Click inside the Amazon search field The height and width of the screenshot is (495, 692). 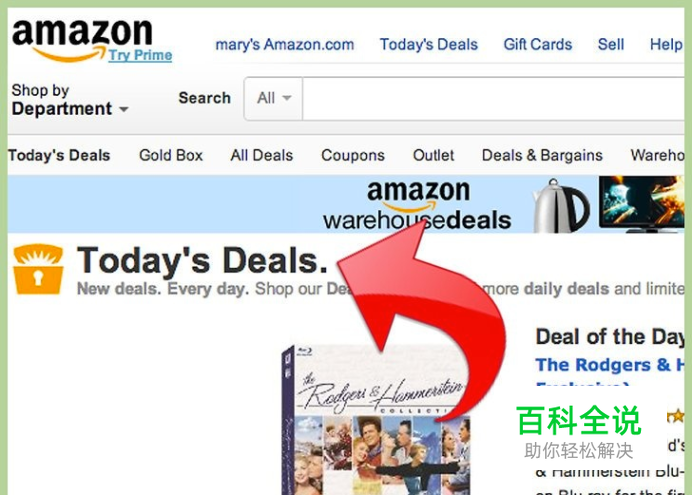(493, 98)
